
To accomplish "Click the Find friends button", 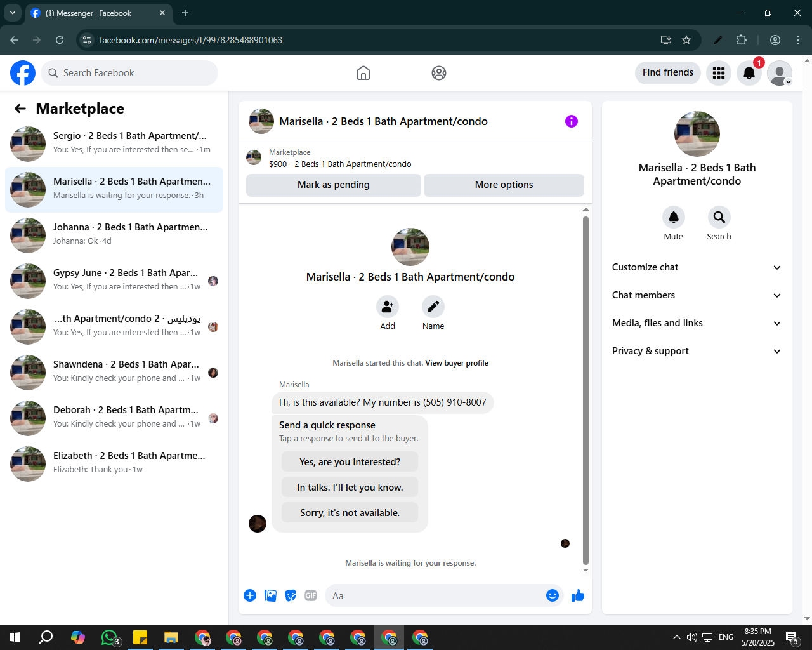I will click(x=668, y=72).
